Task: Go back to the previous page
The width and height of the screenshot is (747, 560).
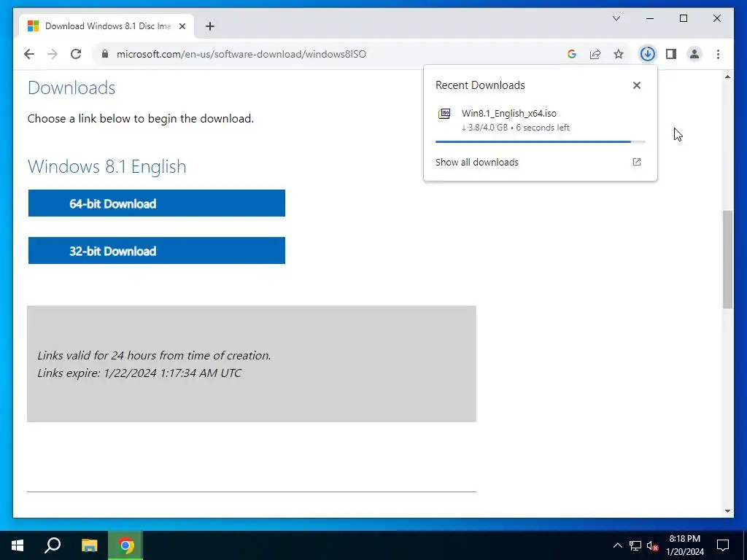Action: [x=29, y=54]
